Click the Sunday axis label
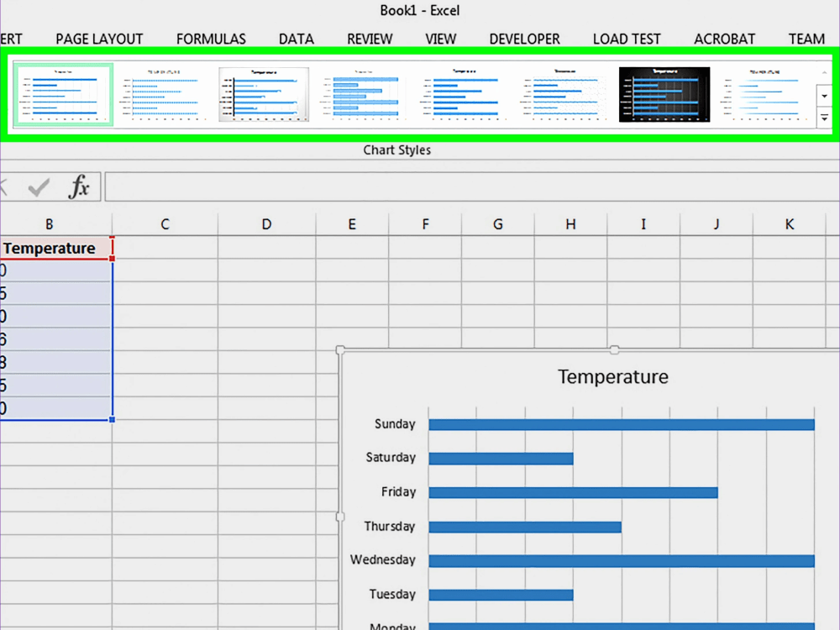Image resolution: width=840 pixels, height=630 pixels. click(395, 423)
